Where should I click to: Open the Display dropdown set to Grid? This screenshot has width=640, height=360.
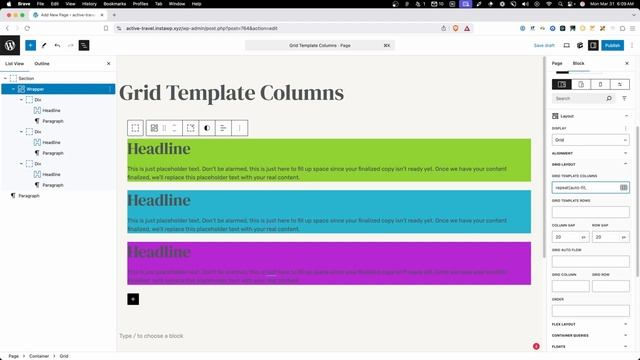point(591,140)
